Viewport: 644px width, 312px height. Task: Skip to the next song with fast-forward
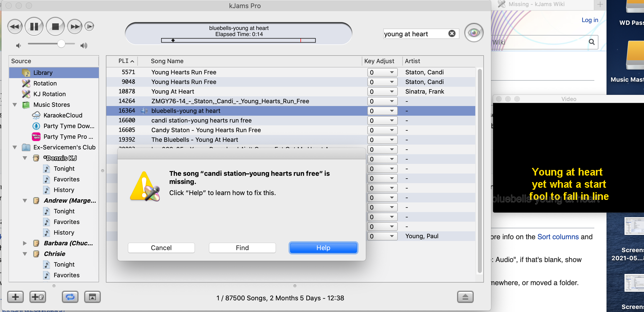tap(75, 26)
